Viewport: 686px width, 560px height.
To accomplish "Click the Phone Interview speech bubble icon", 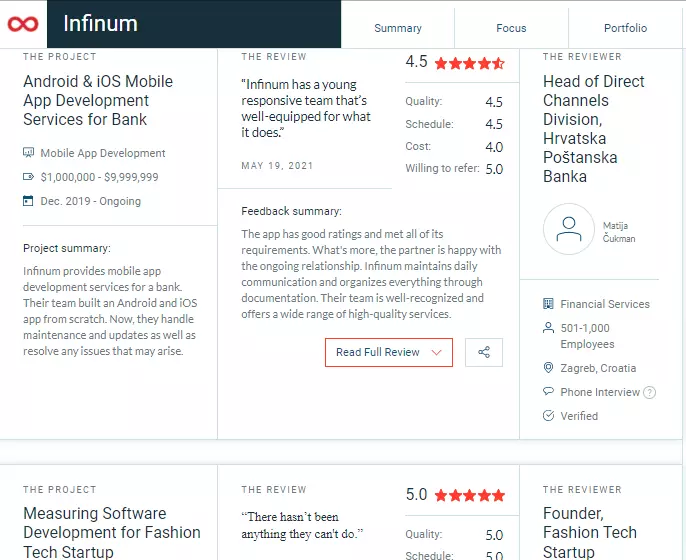I will click(x=548, y=391).
